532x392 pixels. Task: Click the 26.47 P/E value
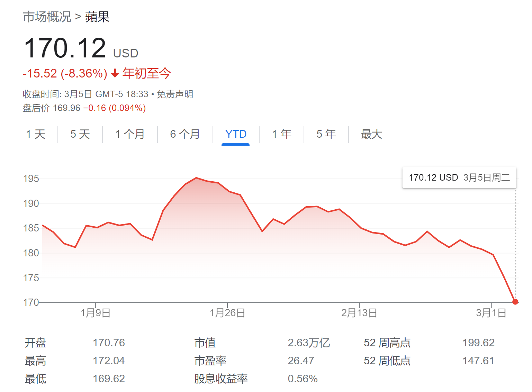click(301, 361)
